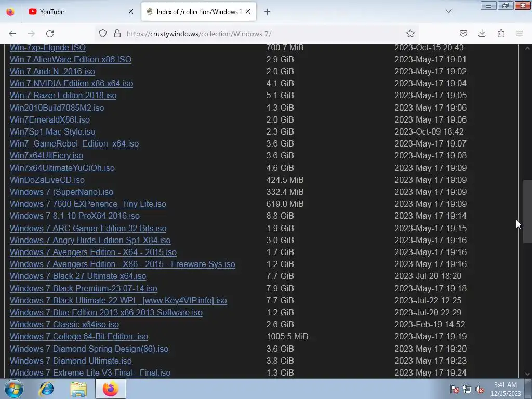Click the muted volume tray icon
532x399 pixels.
click(x=480, y=390)
